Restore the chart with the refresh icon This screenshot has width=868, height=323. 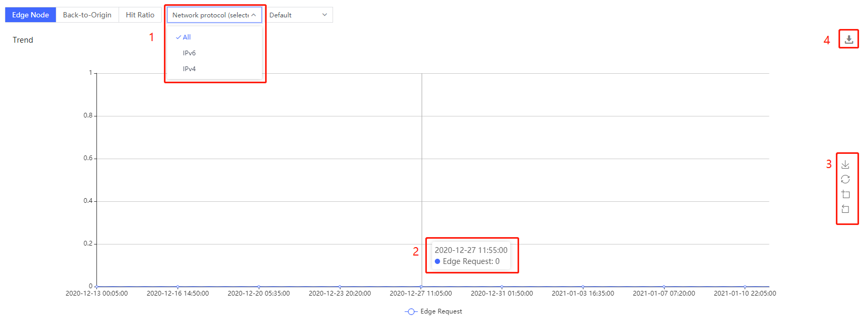click(x=845, y=180)
